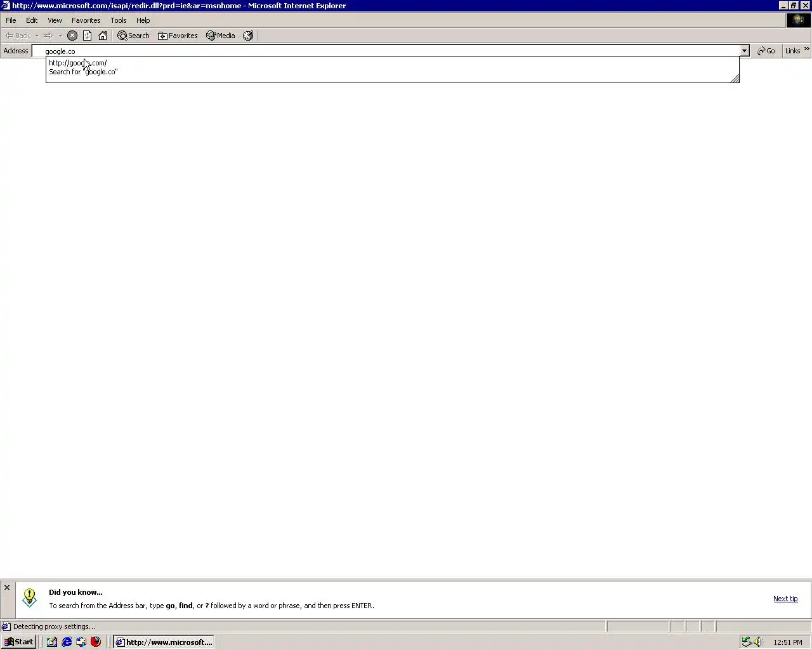The image size is (812, 650).
Task: Expand the Forward history dropdown arrow
Action: coord(60,36)
